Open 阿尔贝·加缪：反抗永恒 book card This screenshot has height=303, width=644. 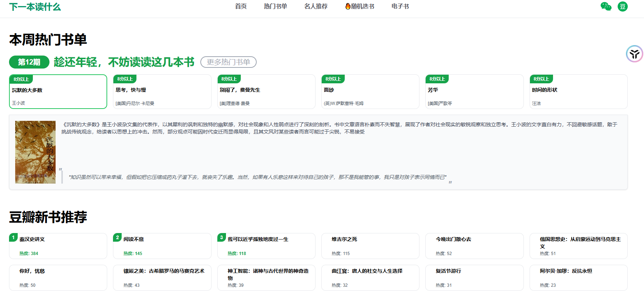579,278
